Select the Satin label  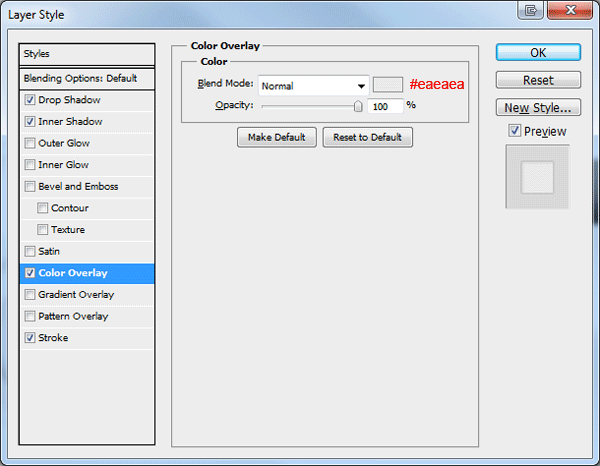49,251
